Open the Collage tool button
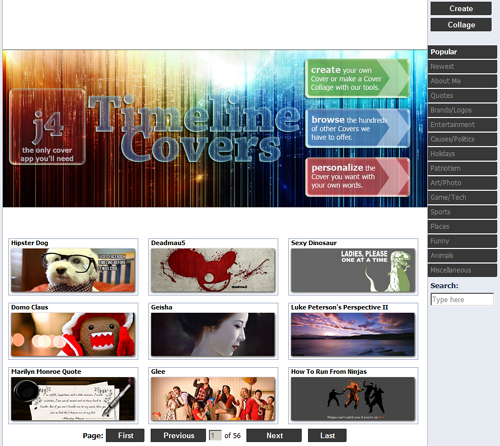The width and height of the screenshot is (500, 446). (x=461, y=25)
